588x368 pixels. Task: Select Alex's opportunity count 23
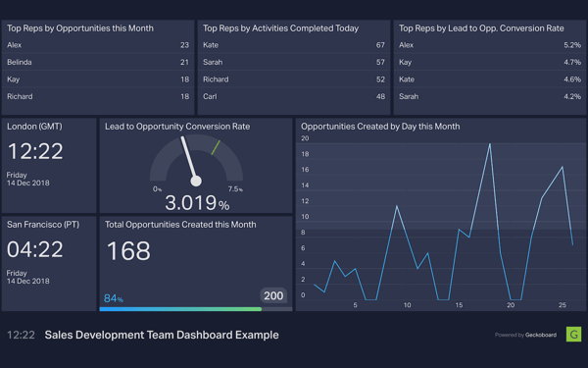tap(184, 45)
